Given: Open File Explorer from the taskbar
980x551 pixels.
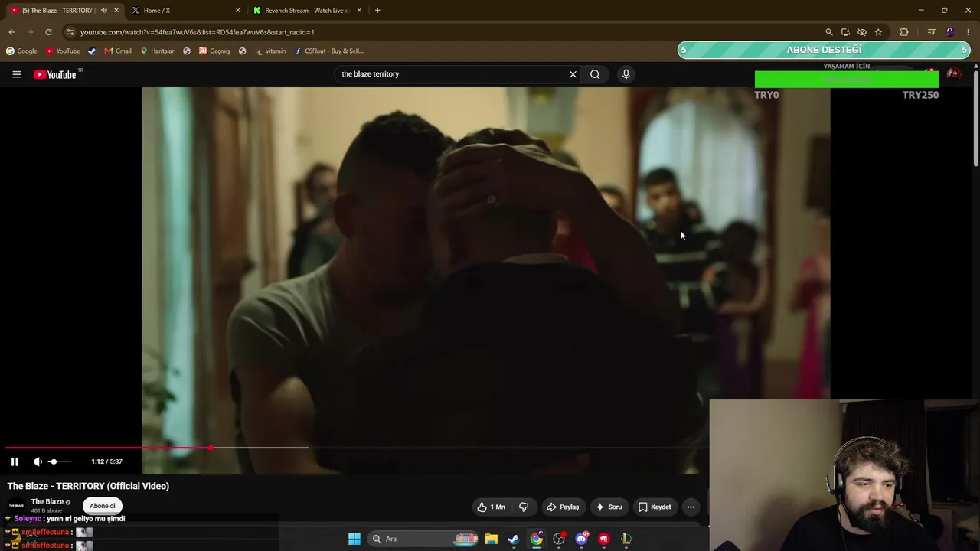Looking at the screenshot, I should click(492, 539).
